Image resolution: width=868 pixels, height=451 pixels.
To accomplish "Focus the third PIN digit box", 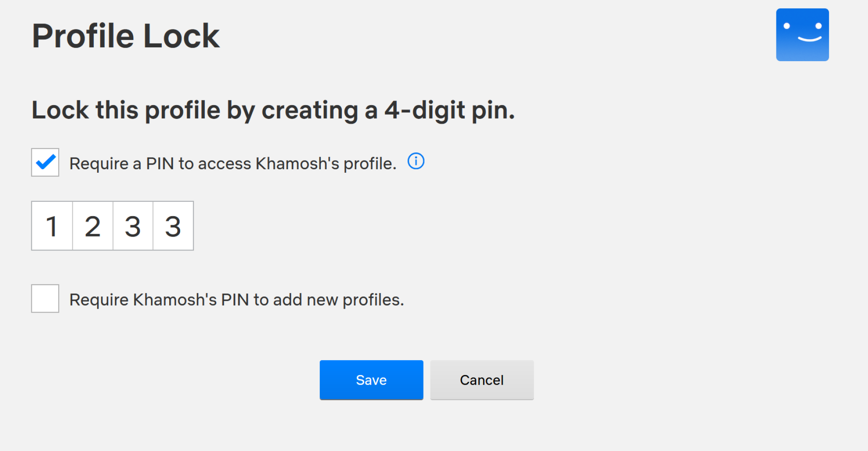I will coord(133,226).
